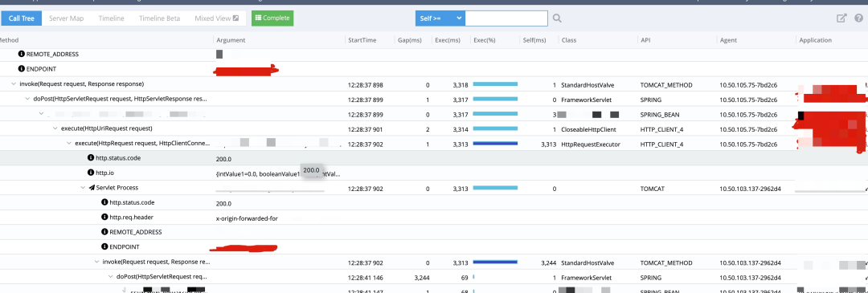868x293 pixels.
Task: Collapse the first invoke(Request request) row
Action: (x=14, y=84)
